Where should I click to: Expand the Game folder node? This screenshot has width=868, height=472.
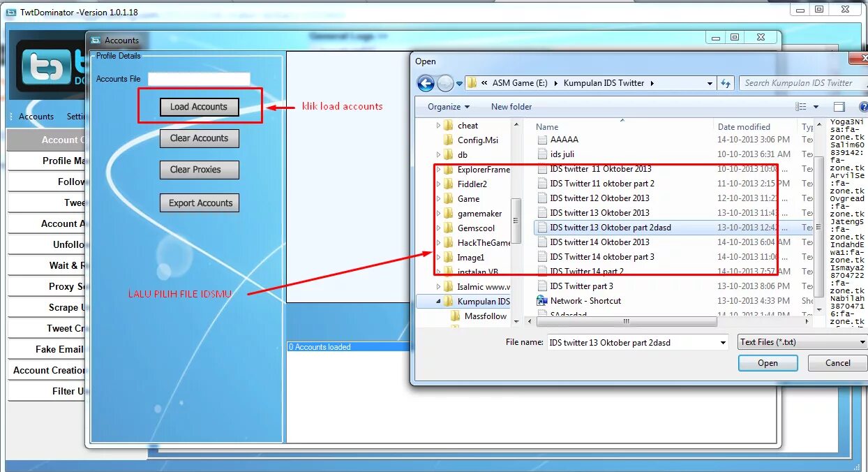pos(438,199)
